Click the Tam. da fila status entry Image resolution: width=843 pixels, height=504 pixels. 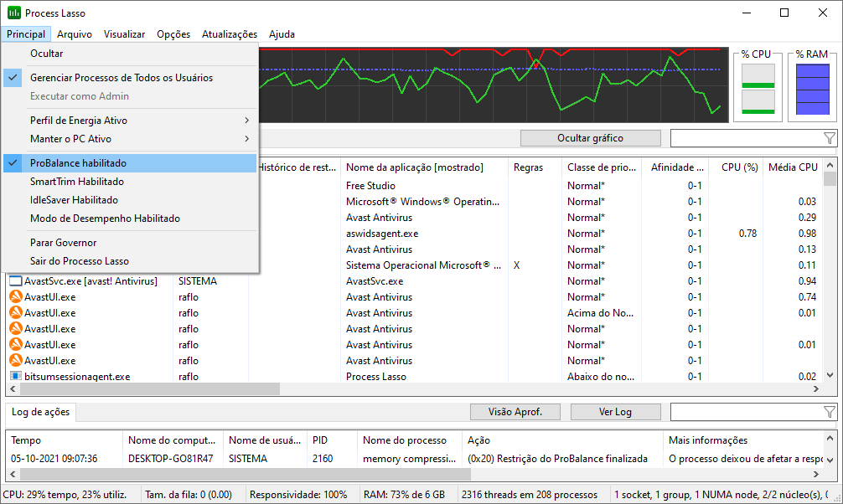pyautogui.click(x=189, y=495)
